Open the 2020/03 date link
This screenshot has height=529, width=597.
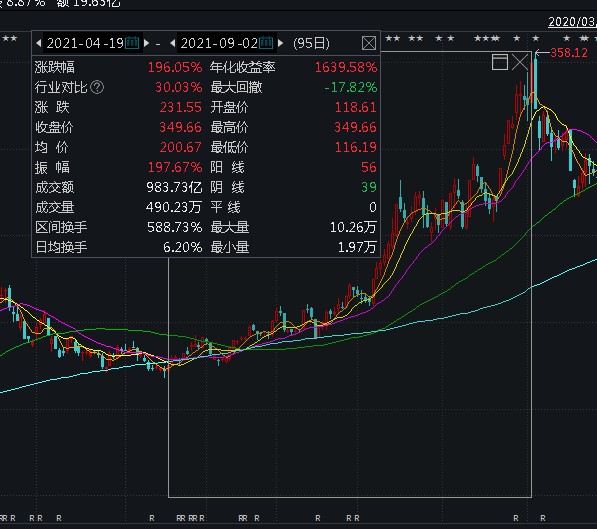click(572, 22)
